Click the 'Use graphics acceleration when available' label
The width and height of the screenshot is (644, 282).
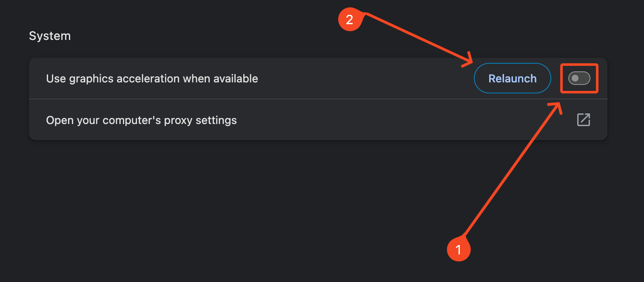pos(152,79)
